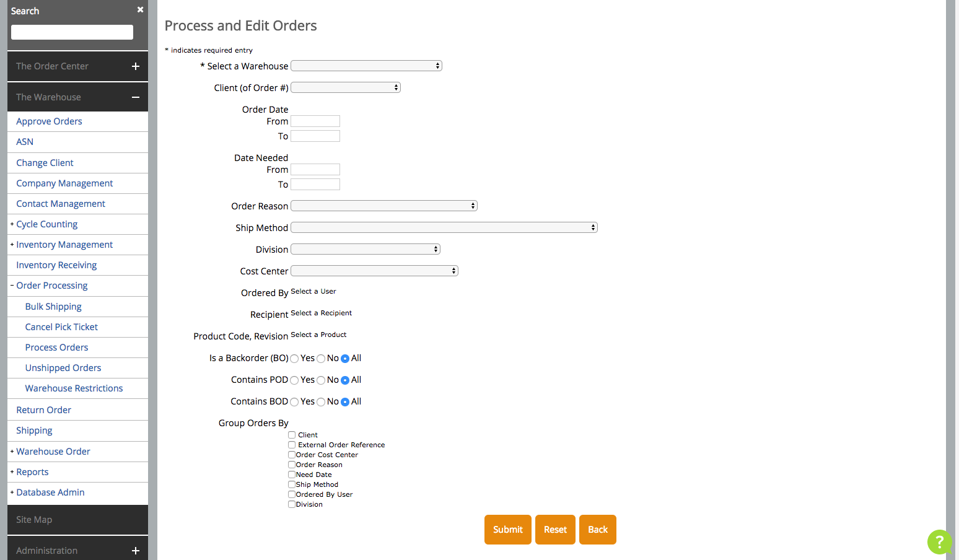Expand the Inventory Management tree item
Viewport: 959px width, 560px height.
click(12, 245)
